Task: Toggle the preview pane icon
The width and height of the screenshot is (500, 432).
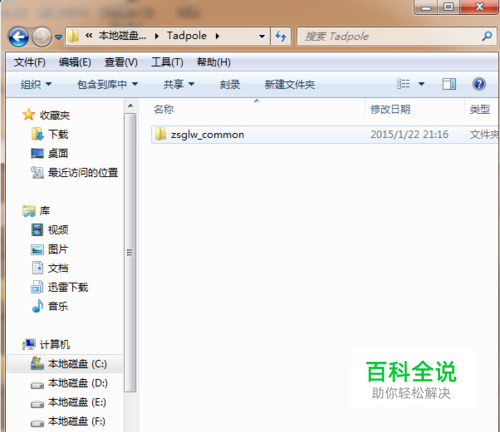Action: click(x=449, y=84)
